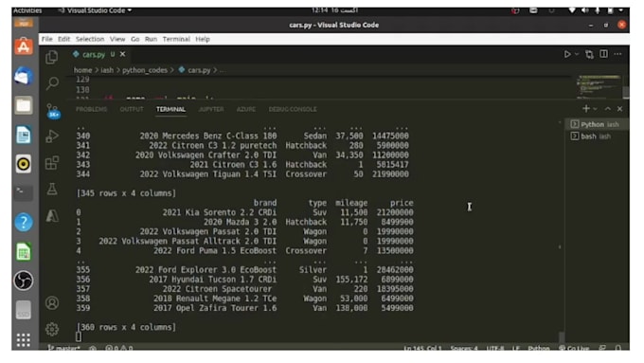Open the new terminal launch profile dropdown

coord(595,109)
